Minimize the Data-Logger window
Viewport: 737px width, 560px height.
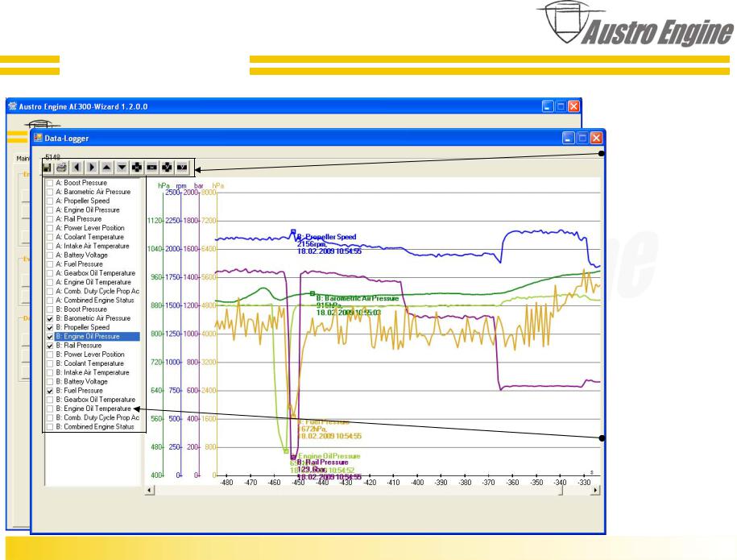coord(569,138)
